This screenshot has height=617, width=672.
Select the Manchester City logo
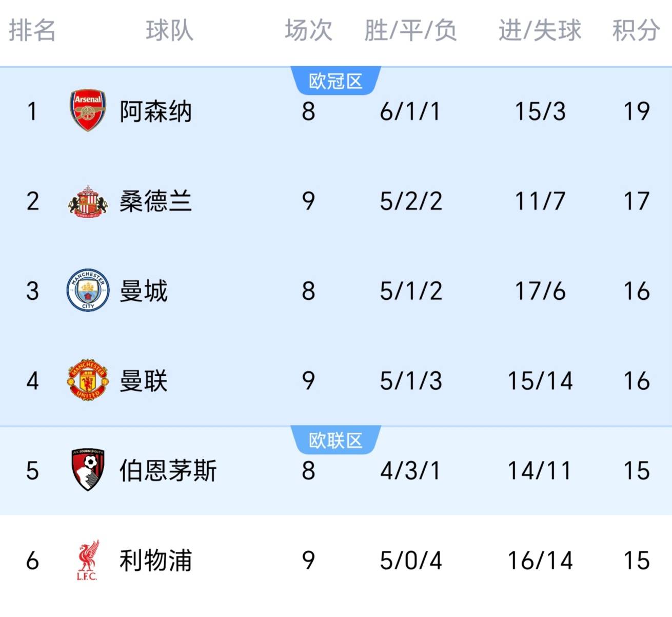88,291
